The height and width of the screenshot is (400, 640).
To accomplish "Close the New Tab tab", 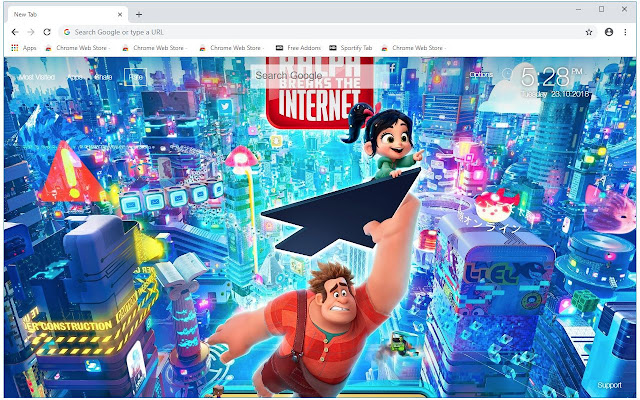I will (x=120, y=14).
